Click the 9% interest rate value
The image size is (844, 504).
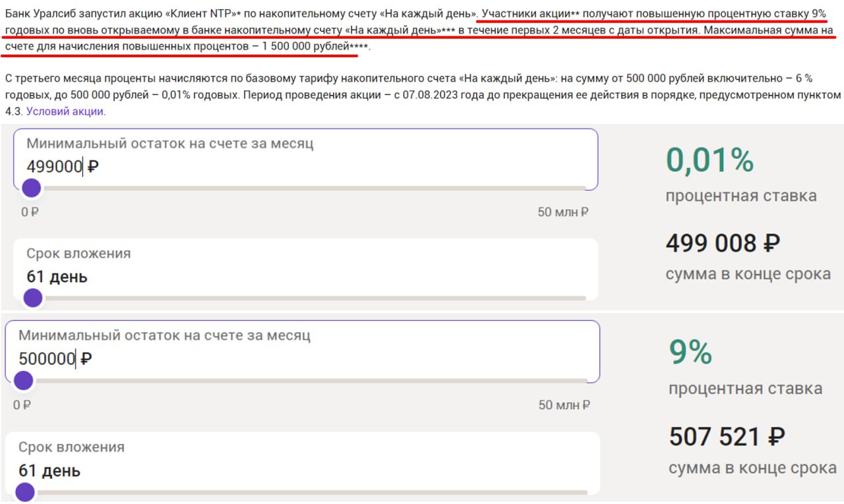pos(690,352)
